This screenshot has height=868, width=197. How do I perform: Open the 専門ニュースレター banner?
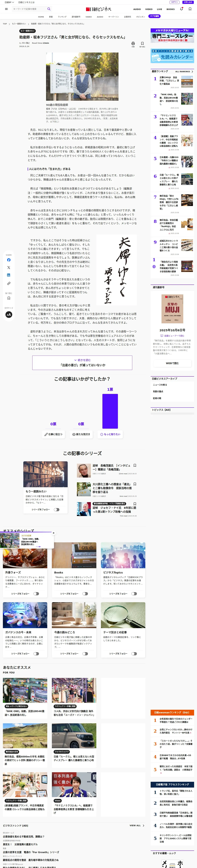tap(172, 36)
